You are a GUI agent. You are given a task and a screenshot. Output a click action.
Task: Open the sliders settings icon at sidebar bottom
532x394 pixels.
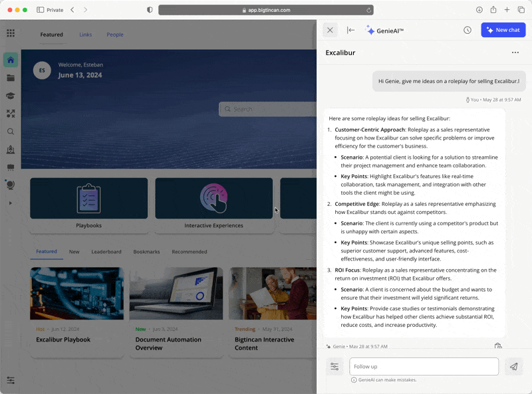11,380
